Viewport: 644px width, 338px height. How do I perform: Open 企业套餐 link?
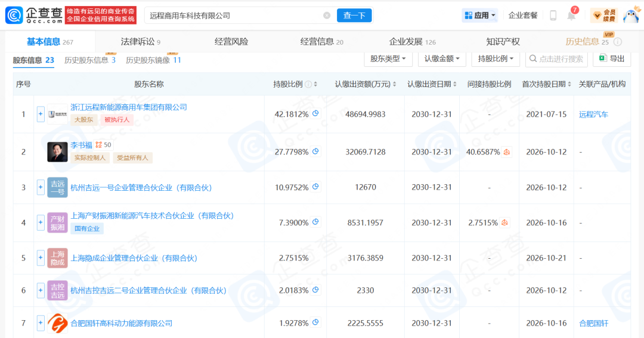pos(523,15)
